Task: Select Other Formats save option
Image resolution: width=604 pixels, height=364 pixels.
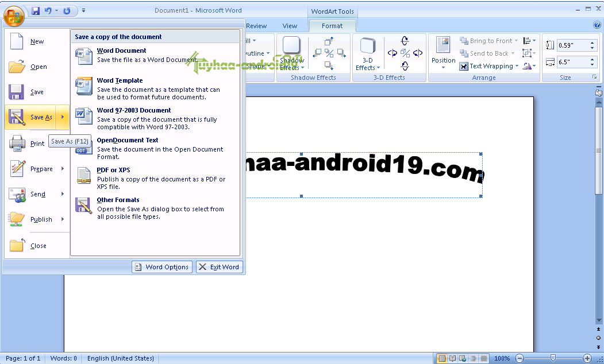Action: pos(155,208)
